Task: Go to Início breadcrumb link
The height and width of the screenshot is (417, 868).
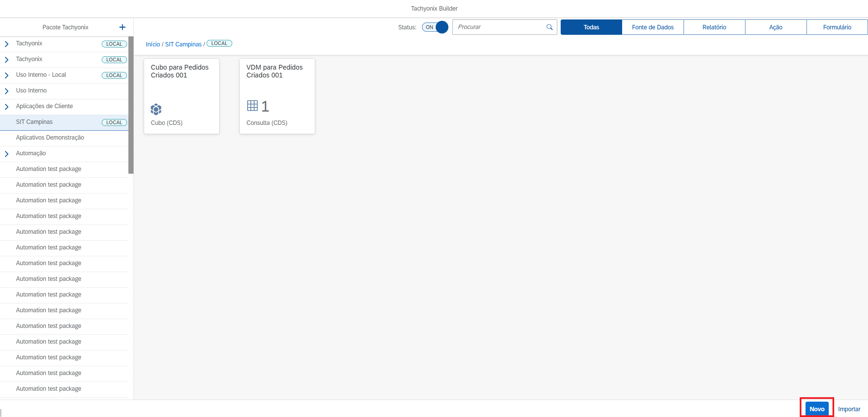Action: coord(153,44)
